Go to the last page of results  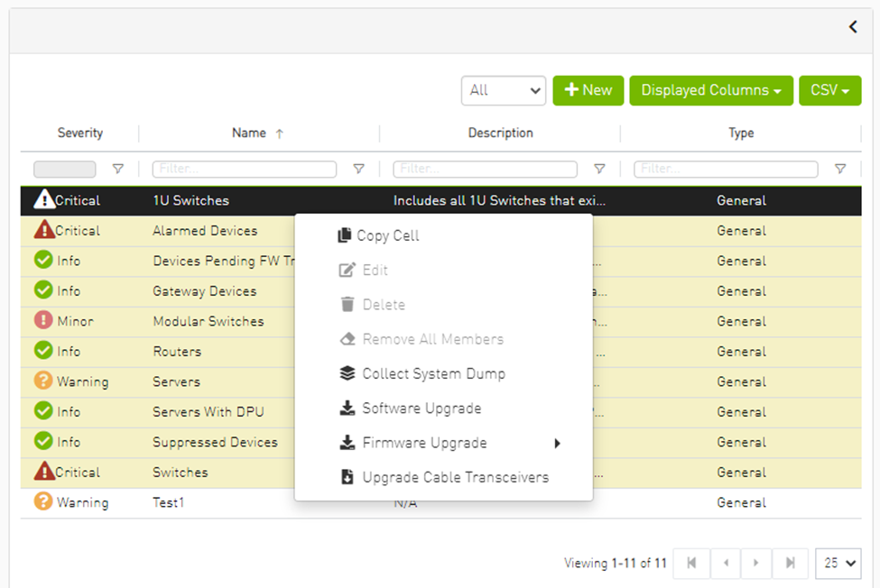[x=790, y=563]
